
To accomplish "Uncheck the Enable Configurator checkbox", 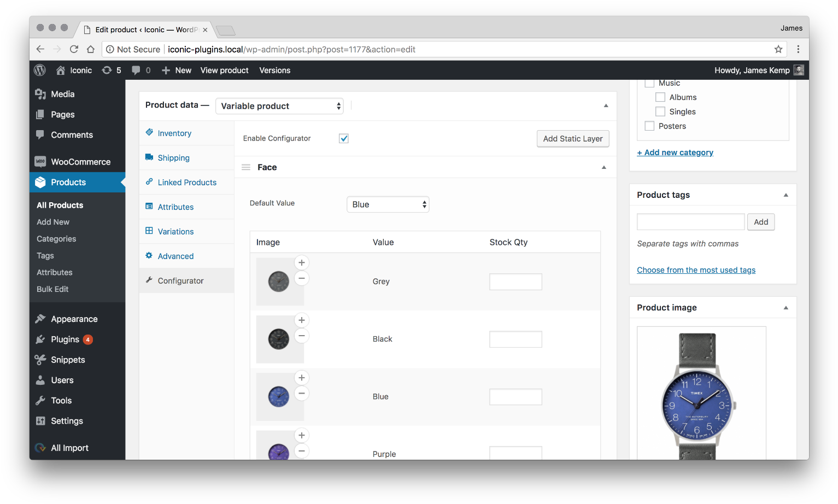I will coord(344,138).
